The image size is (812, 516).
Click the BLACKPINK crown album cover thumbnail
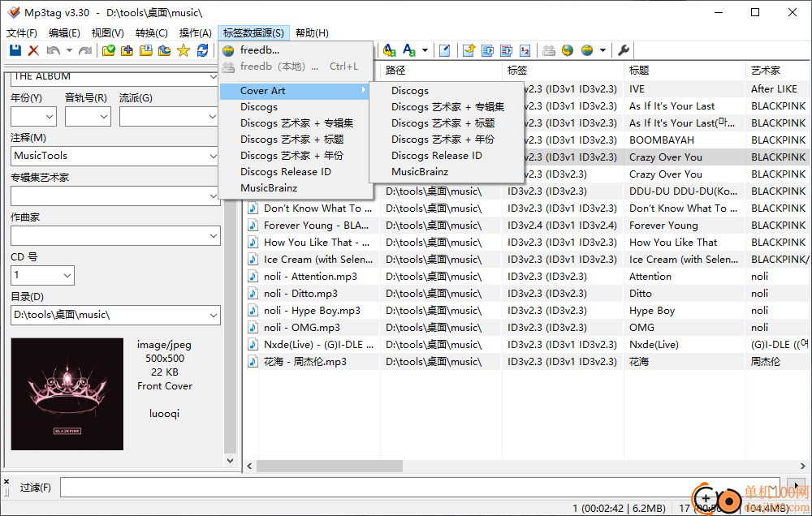pyautogui.click(x=67, y=393)
